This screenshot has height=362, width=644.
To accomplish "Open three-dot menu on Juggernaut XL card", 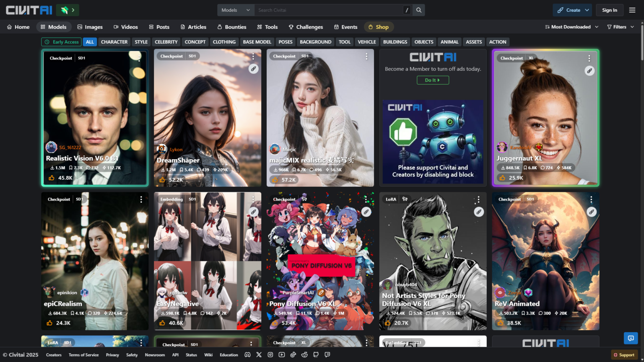I will pos(589,58).
